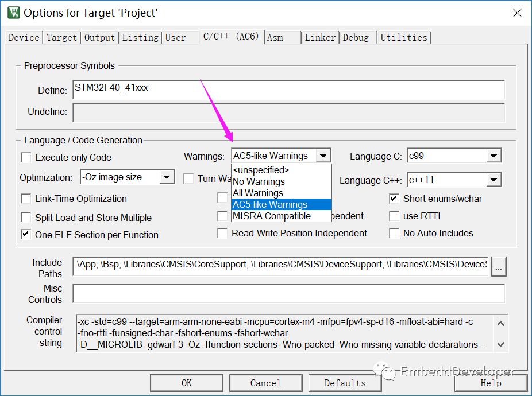Enable Link-Time Optimization

click(26, 199)
